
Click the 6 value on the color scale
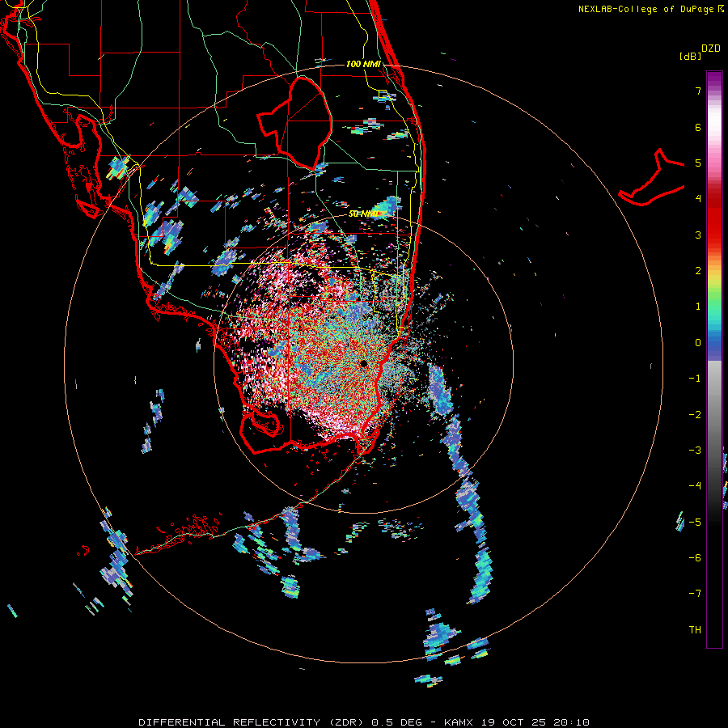coord(698,127)
